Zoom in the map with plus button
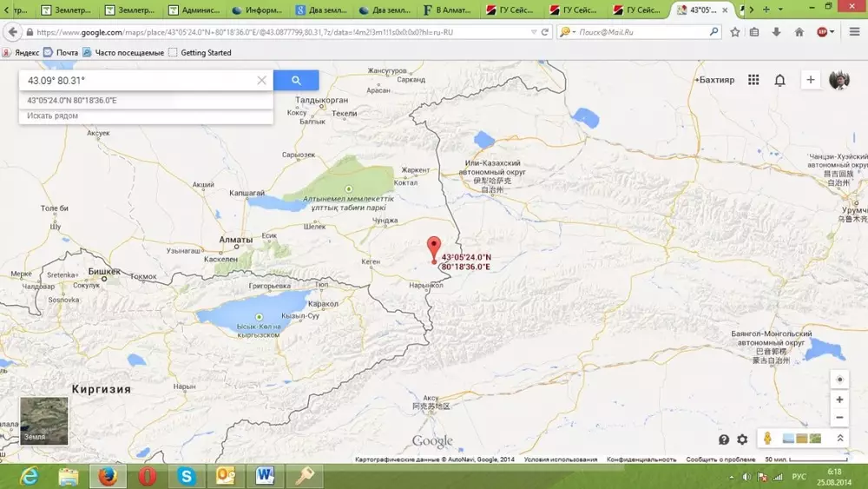The width and height of the screenshot is (868, 489). (838, 400)
